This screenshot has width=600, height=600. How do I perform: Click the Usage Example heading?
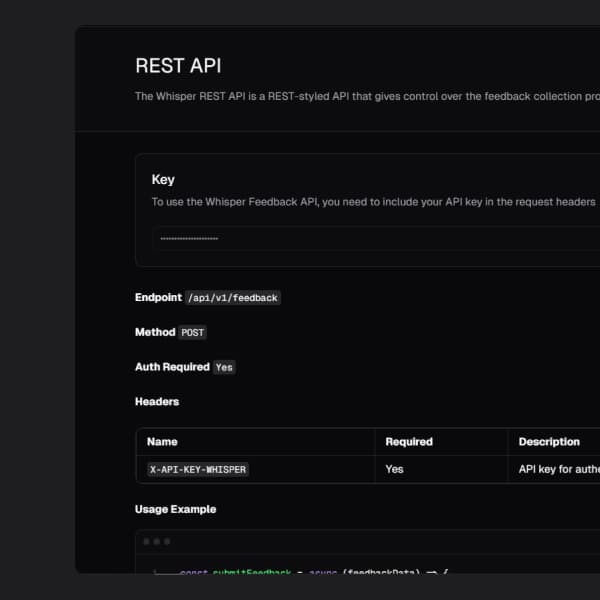tap(175, 509)
